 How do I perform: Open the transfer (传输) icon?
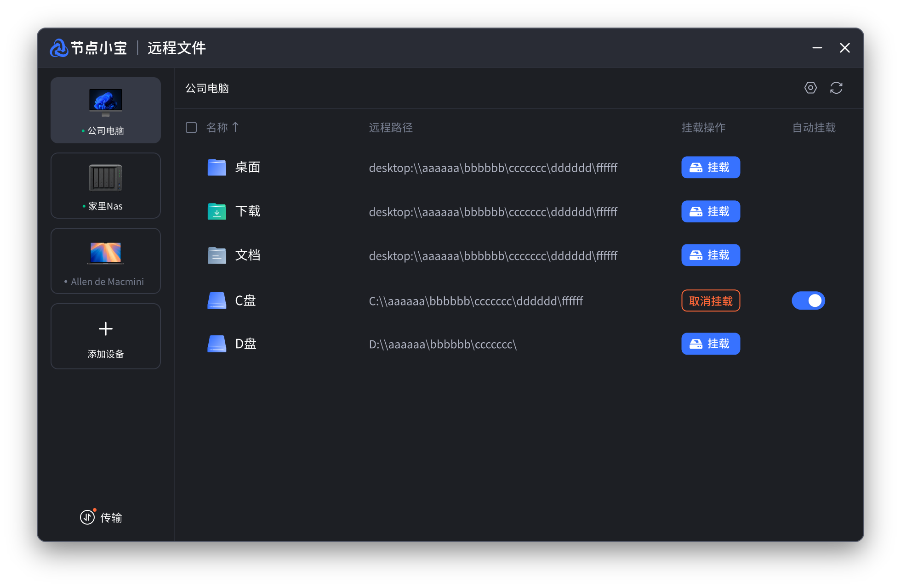(x=87, y=517)
